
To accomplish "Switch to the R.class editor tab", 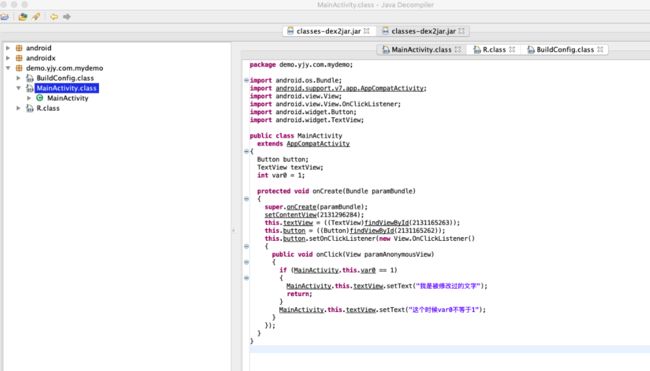I will 493,50.
